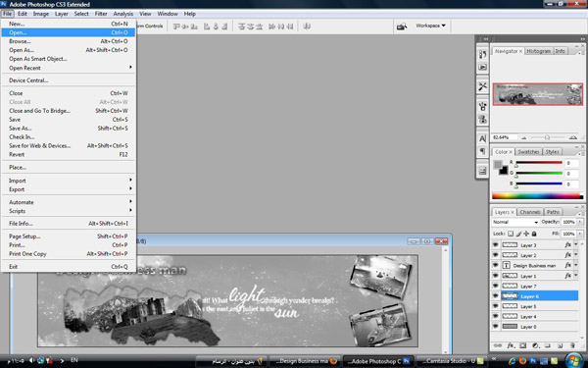Click the Navigator preview thumbnail

click(x=538, y=94)
